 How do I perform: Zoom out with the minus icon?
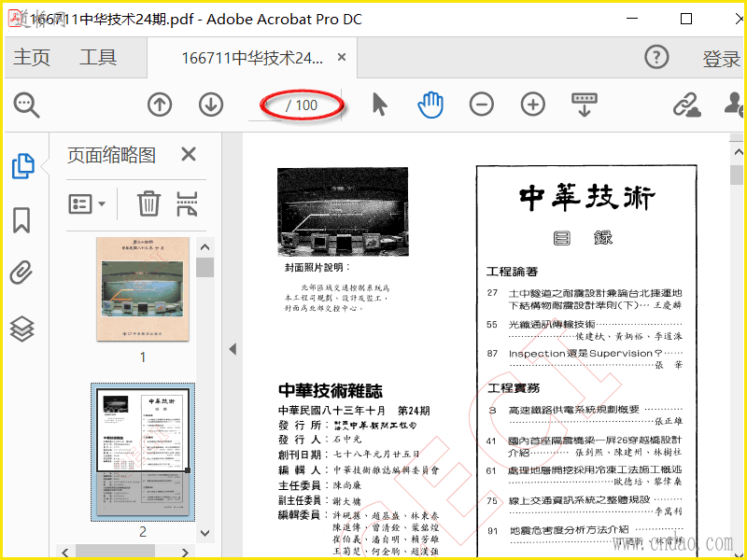(482, 105)
